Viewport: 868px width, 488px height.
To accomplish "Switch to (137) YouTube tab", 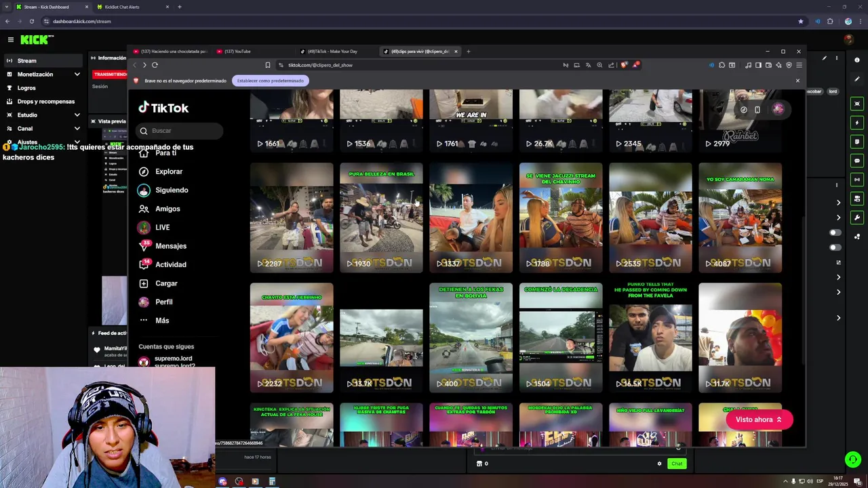I will coord(254,52).
